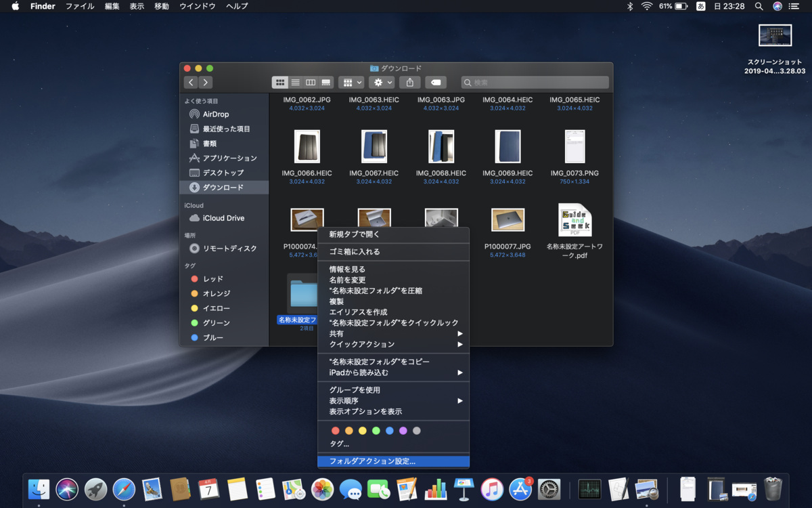Choose 表示オプションを表示 in context menu

tap(393, 412)
